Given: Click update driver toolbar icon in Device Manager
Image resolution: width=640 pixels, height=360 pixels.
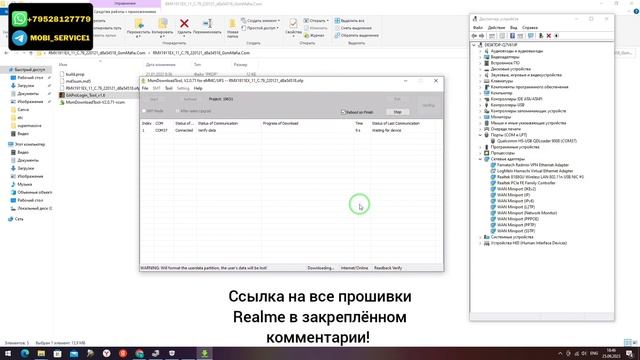Looking at the screenshot, I should [x=541, y=36].
